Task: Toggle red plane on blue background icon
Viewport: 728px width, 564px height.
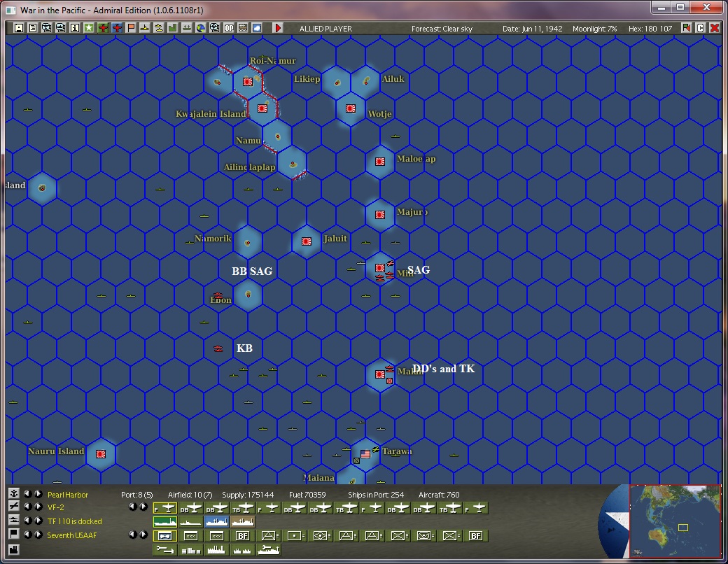Action: click(117, 28)
